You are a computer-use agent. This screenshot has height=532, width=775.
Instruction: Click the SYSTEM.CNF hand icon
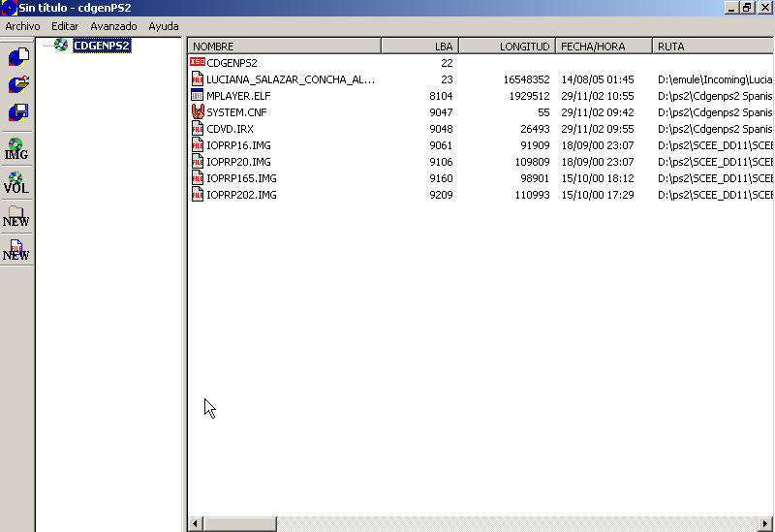pos(198,111)
